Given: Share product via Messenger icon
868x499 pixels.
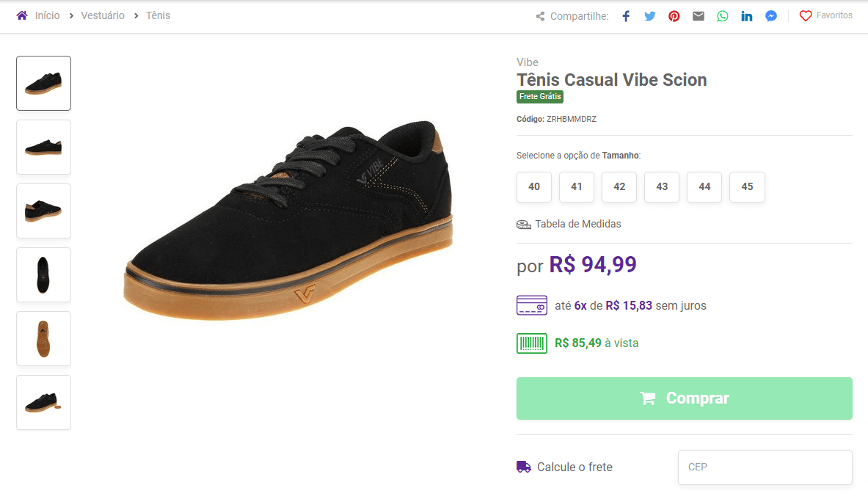Looking at the screenshot, I should [771, 16].
